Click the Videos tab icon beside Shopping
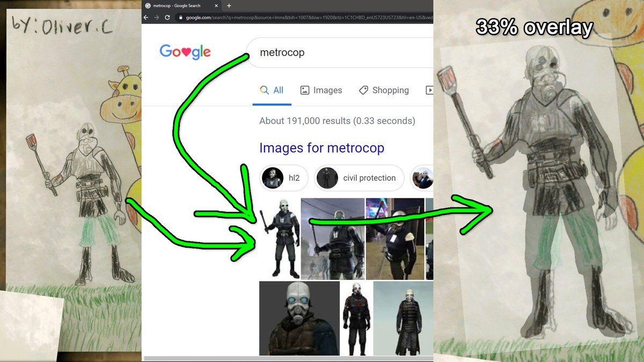This screenshot has height=362, width=644. click(429, 91)
